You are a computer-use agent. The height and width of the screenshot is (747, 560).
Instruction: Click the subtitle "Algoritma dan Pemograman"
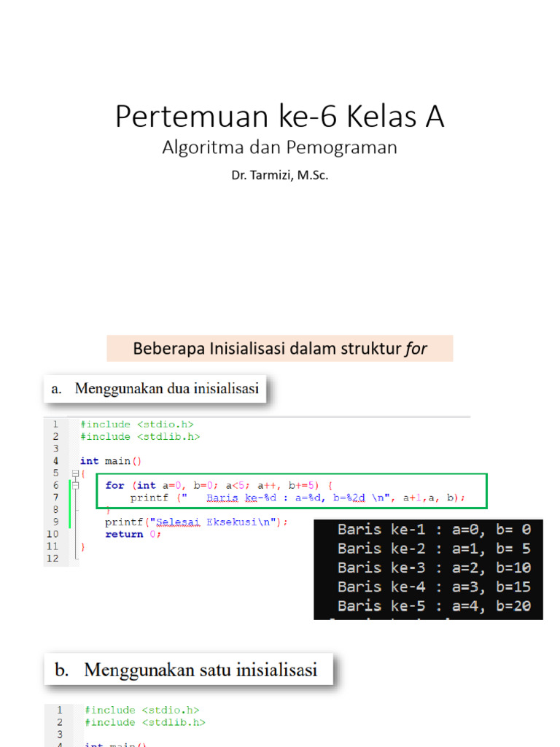pyautogui.click(x=279, y=147)
